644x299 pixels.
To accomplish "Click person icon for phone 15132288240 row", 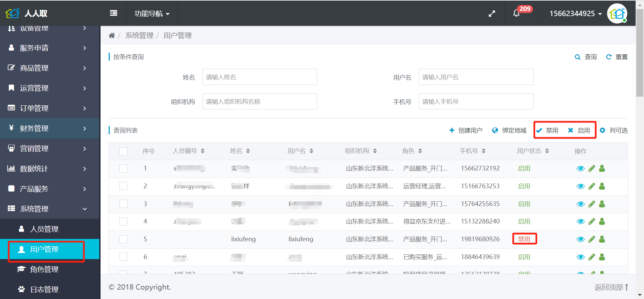I will point(602,221).
